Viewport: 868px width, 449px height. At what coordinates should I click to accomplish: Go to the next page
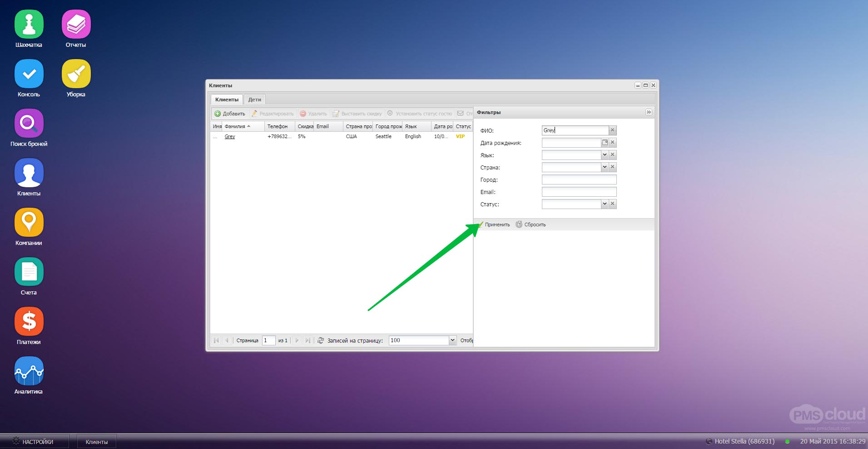(x=297, y=340)
